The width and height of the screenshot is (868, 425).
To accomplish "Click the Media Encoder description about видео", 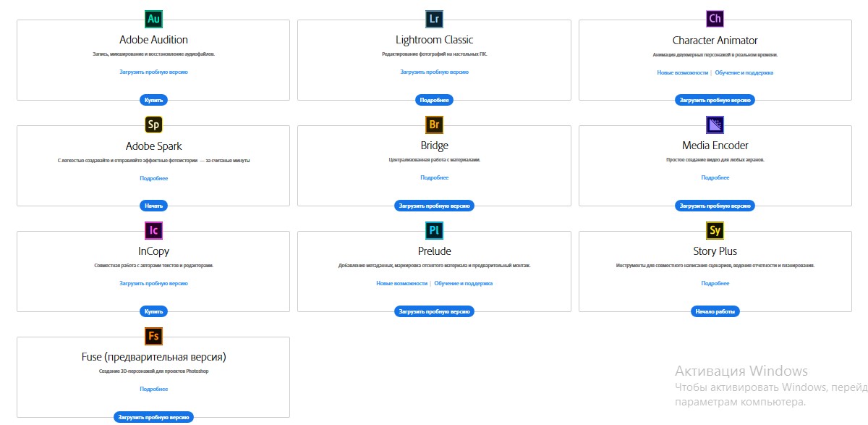I will point(715,160).
